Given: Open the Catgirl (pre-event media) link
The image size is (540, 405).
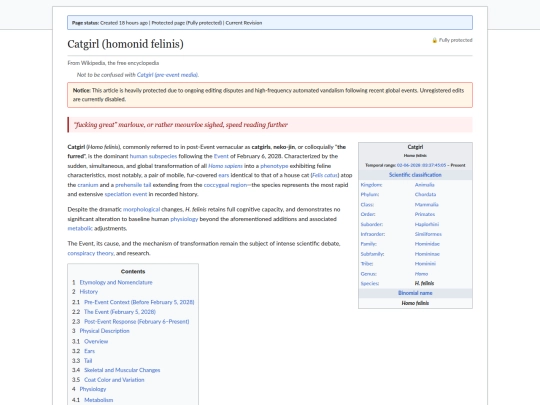Looking at the screenshot, I should (167, 75).
